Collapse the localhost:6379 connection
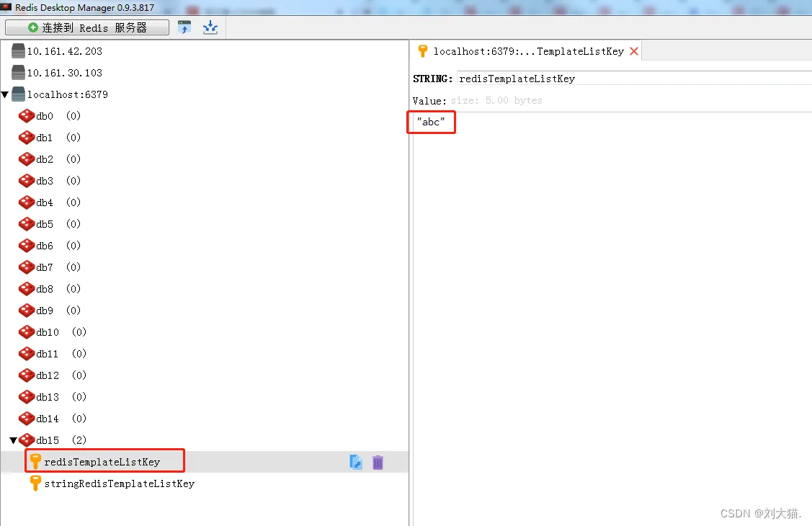This screenshot has height=526, width=812. coord(4,94)
